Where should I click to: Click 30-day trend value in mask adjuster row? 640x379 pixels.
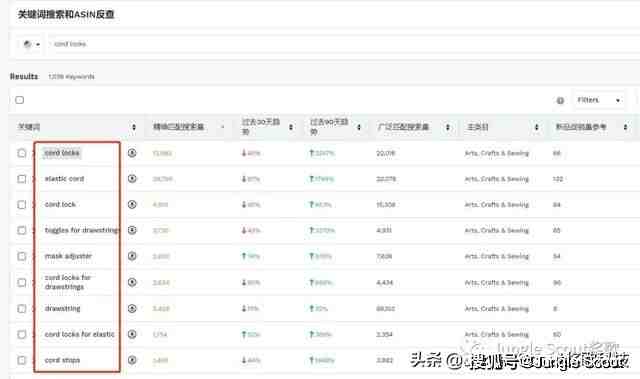[251, 256]
